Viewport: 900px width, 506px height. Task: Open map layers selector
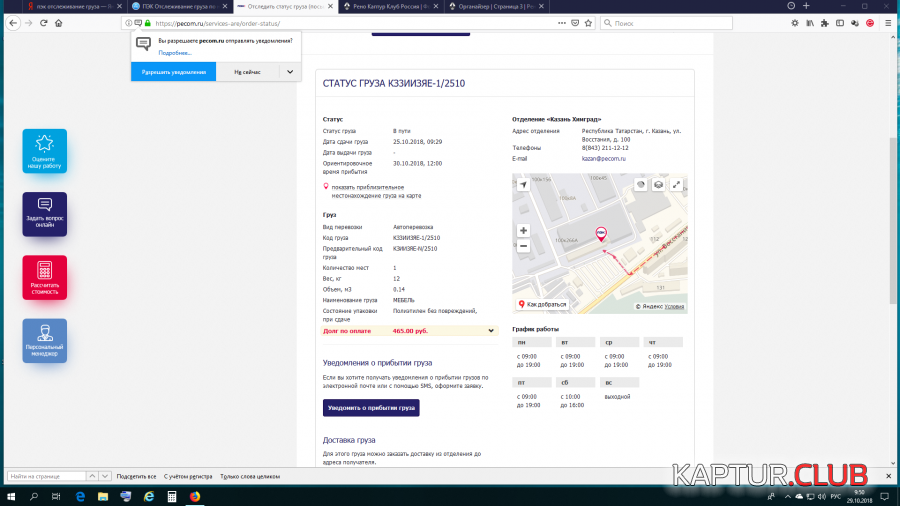tap(658, 185)
